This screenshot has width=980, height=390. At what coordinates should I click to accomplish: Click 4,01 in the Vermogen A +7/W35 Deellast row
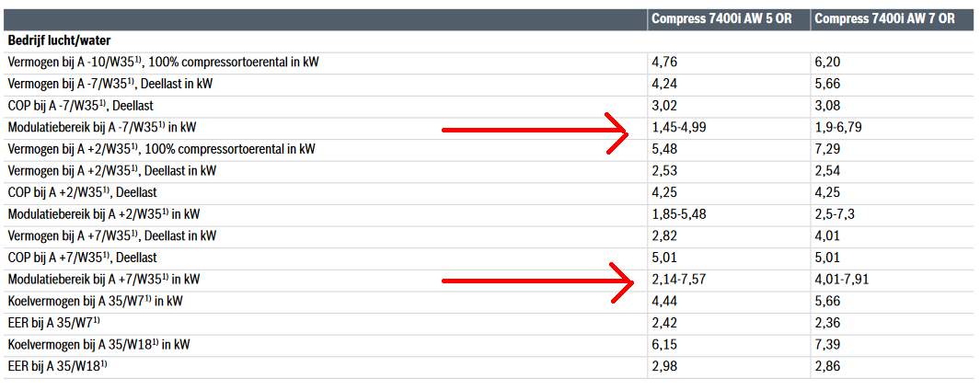click(x=828, y=235)
